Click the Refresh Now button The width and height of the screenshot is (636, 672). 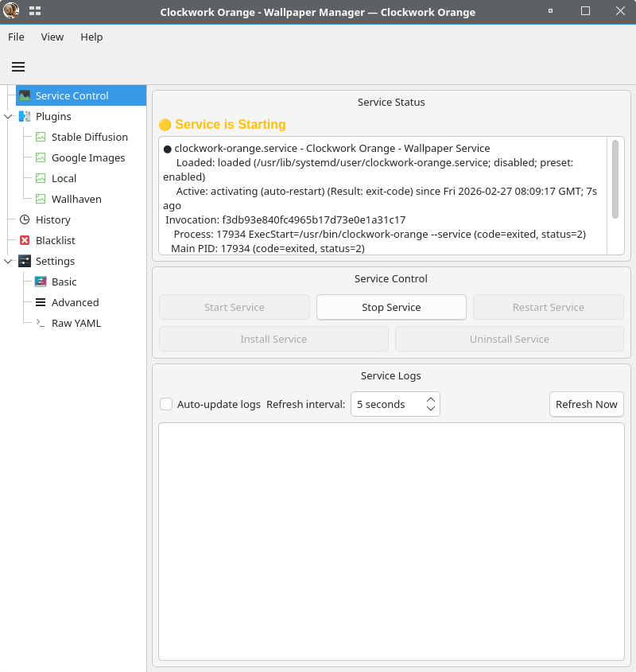tap(586, 404)
